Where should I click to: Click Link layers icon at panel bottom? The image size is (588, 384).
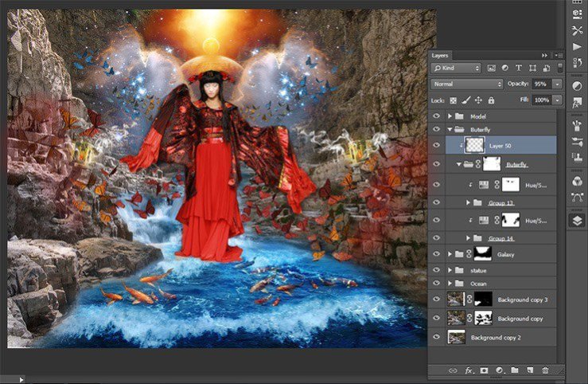tap(453, 370)
